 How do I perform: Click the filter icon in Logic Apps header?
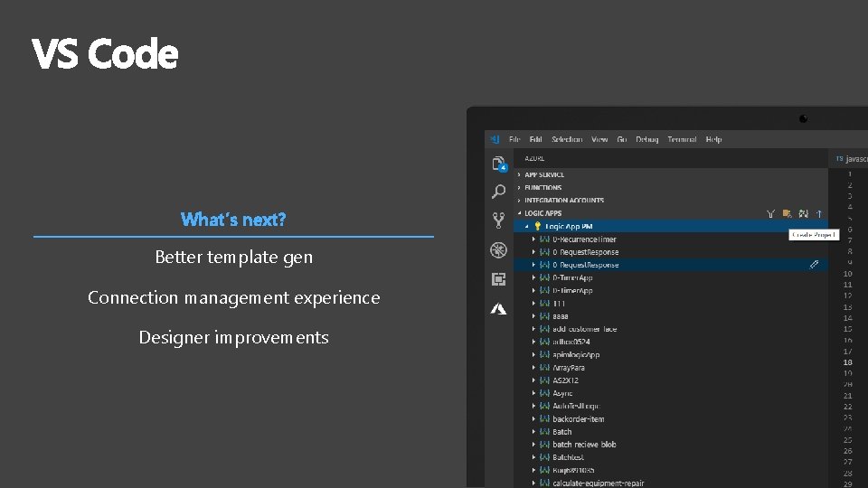pyautogui.click(x=770, y=213)
